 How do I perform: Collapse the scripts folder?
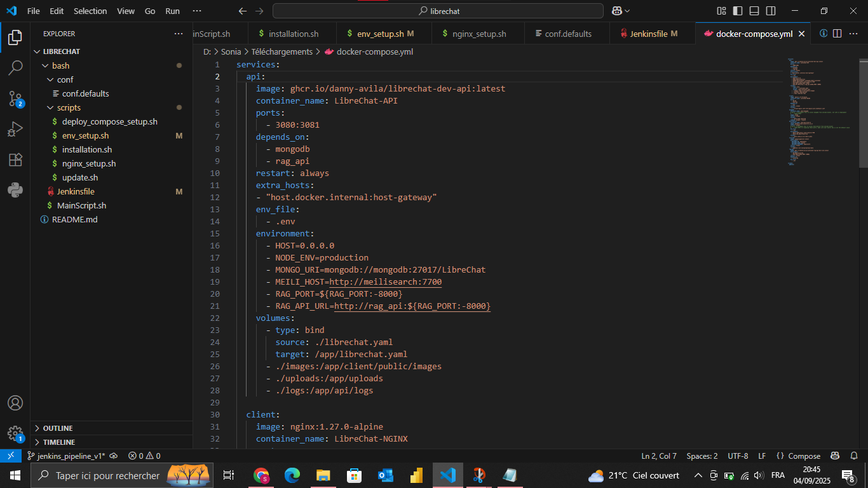[x=111, y=107]
